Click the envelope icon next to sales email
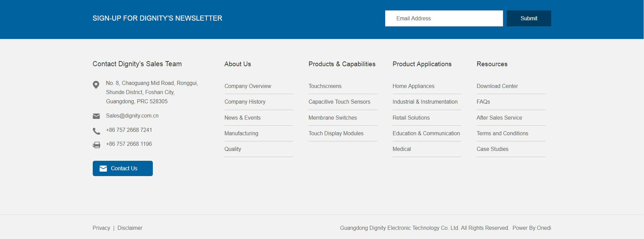The height and width of the screenshot is (239, 644). pyautogui.click(x=96, y=116)
